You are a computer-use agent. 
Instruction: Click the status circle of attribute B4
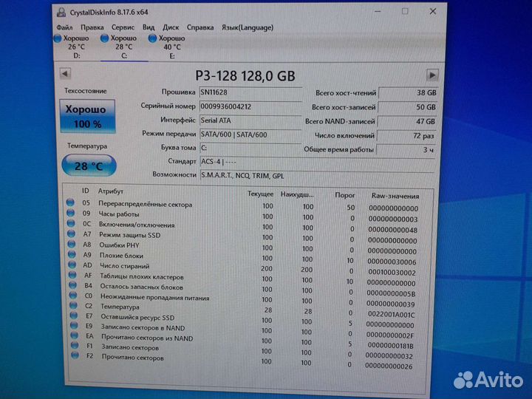(73, 284)
